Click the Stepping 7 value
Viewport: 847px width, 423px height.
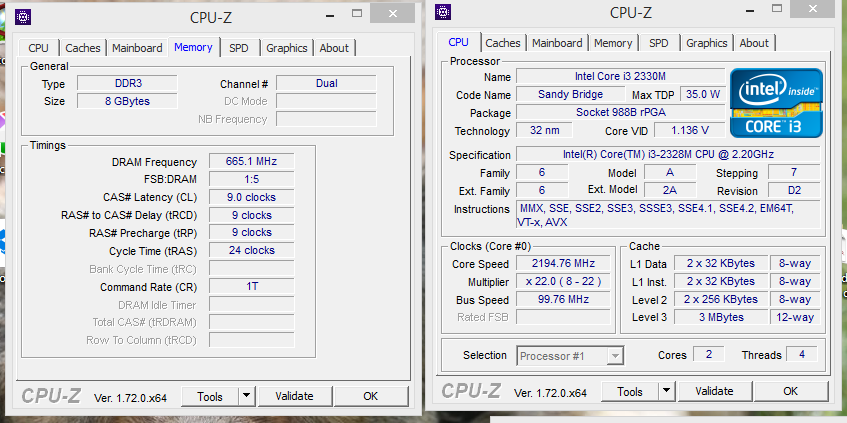(x=794, y=172)
